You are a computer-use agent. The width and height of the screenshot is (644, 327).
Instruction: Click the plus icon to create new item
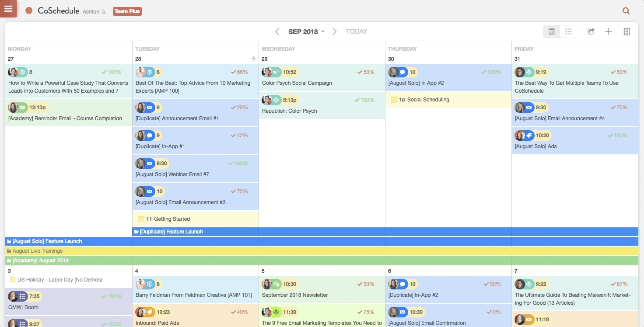pyautogui.click(x=609, y=31)
